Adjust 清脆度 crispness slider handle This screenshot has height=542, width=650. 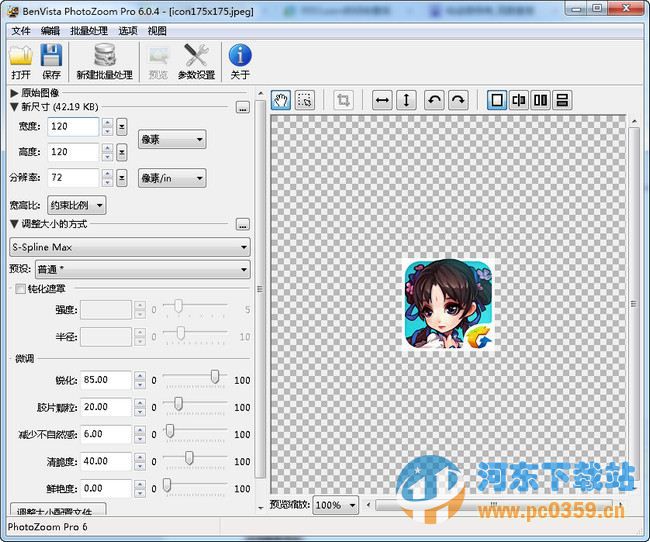189,458
